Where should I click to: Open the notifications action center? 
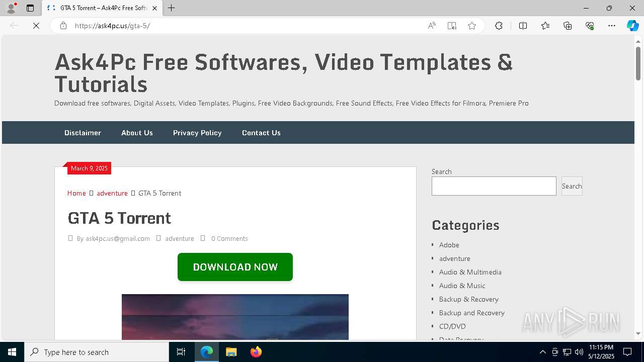627,352
